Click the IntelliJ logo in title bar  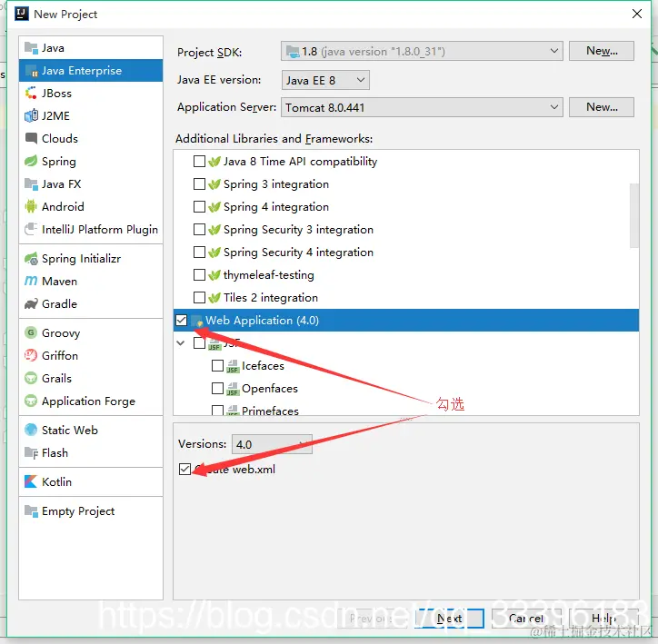tap(22, 14)
